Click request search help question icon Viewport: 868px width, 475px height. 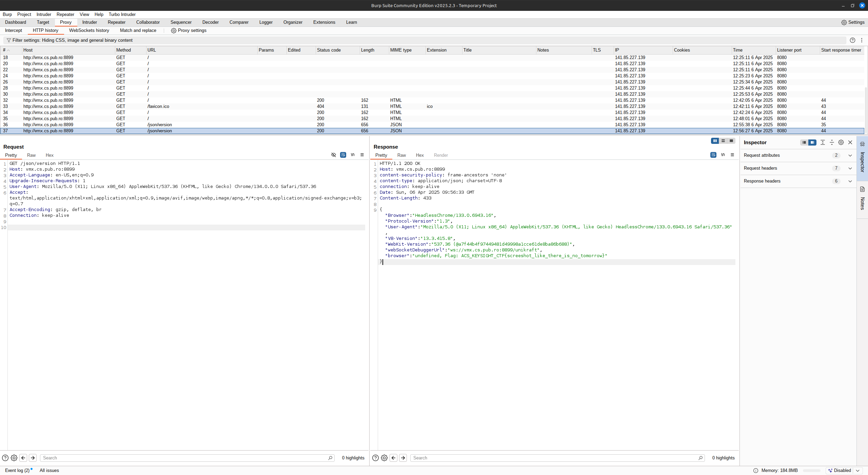pos(5,458)
